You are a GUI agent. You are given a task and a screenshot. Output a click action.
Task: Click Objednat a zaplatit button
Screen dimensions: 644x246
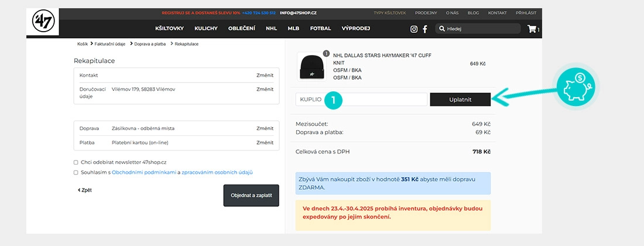coord(251,196)
